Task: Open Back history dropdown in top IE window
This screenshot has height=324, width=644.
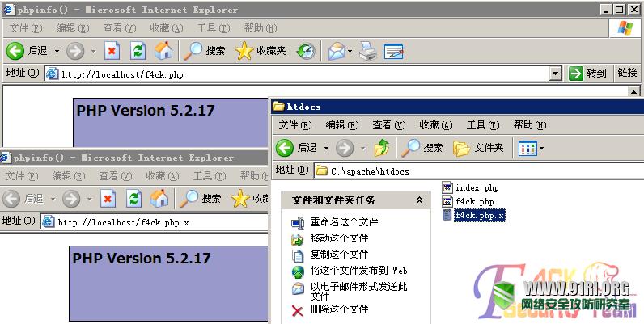Action: click(x=57, y=51)
